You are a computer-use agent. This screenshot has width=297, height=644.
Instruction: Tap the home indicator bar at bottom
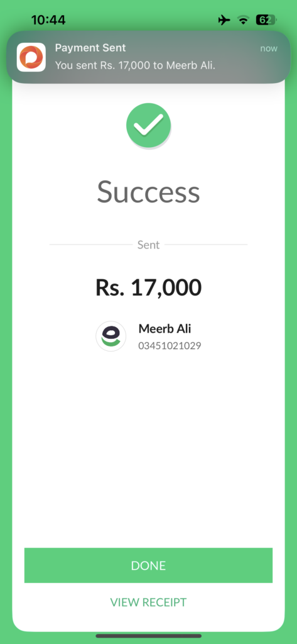tap(148, 636)
